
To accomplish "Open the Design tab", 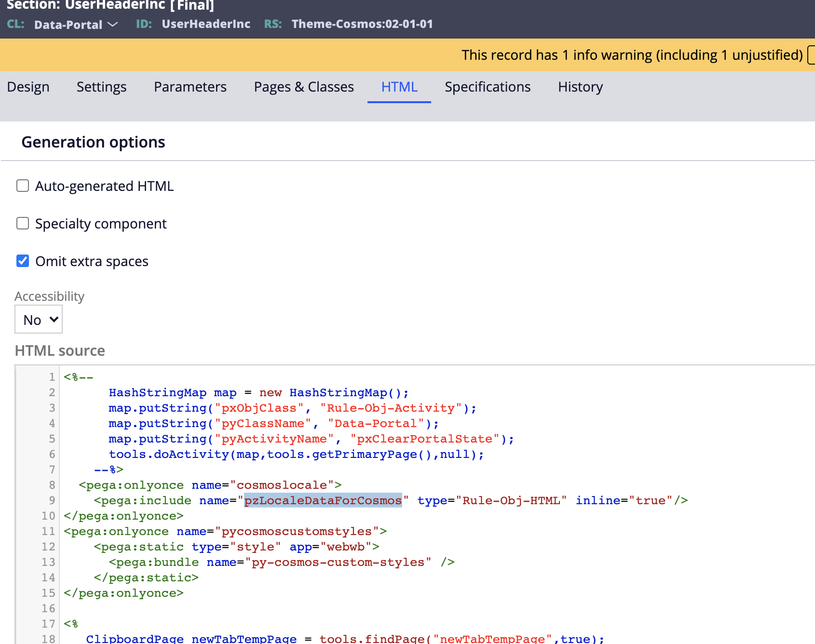I will [x=28, y=87].
